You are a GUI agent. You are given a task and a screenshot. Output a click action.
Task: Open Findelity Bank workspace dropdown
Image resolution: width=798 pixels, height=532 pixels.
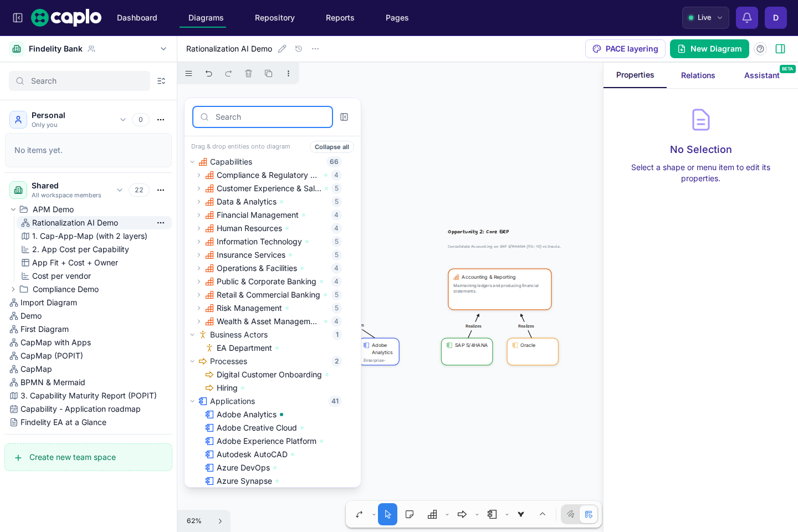pos(163,49)
